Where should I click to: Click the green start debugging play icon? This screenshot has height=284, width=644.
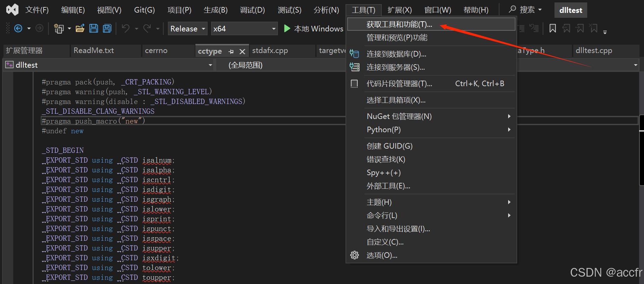coord(287,28)
